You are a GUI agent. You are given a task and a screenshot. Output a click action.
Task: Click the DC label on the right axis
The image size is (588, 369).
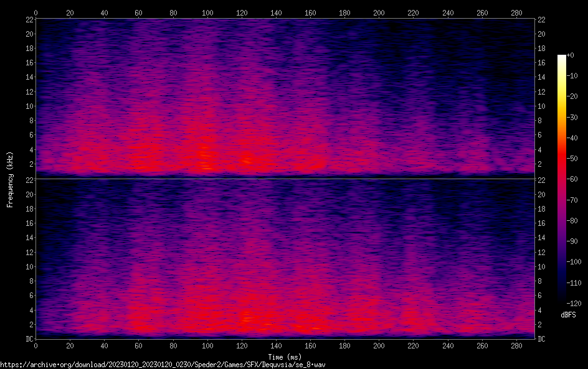coord(541,339)
